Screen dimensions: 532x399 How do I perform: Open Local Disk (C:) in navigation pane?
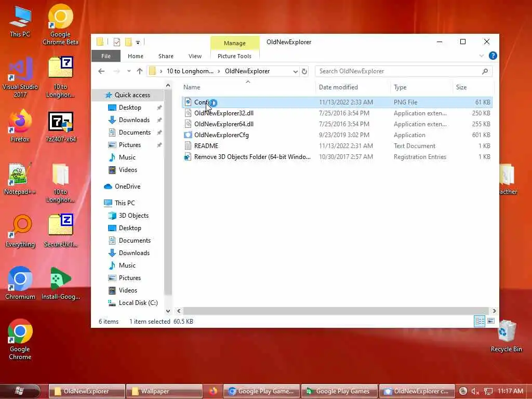133,303
